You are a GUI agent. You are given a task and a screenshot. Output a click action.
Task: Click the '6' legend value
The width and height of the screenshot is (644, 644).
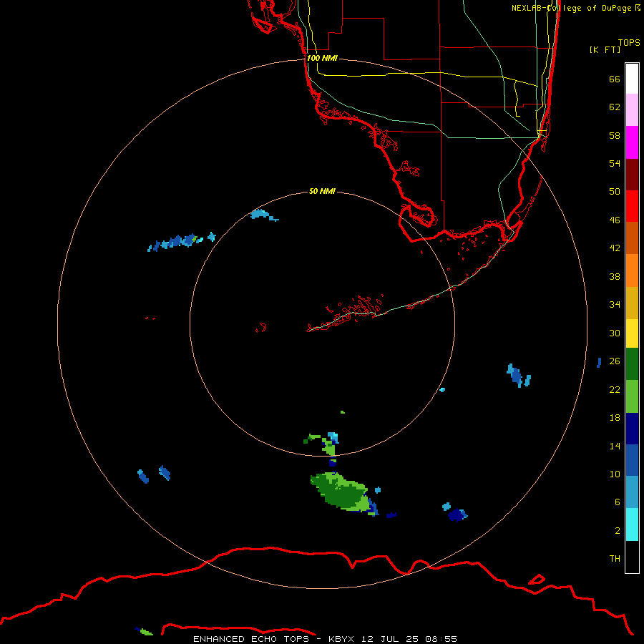(618, 502)
